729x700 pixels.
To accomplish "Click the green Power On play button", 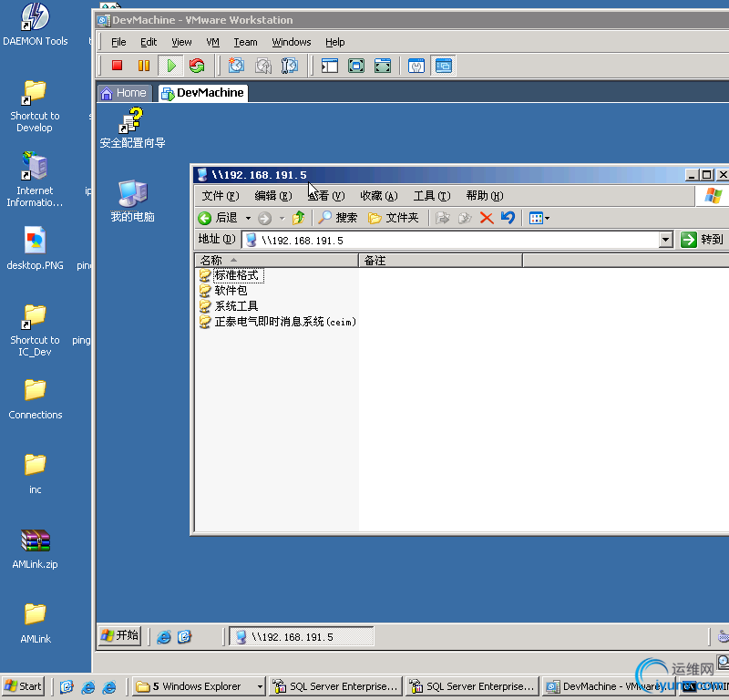I will coord(170,66).
